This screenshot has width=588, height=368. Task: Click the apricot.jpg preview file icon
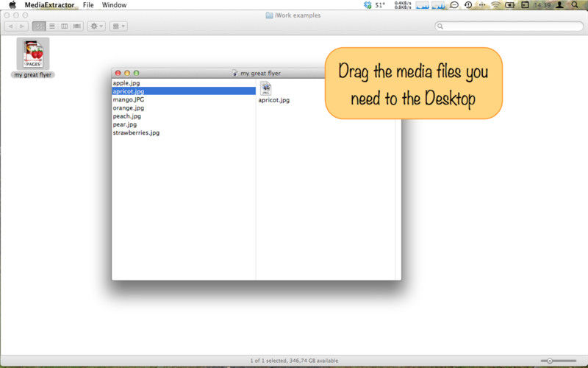tap(266, 88)
